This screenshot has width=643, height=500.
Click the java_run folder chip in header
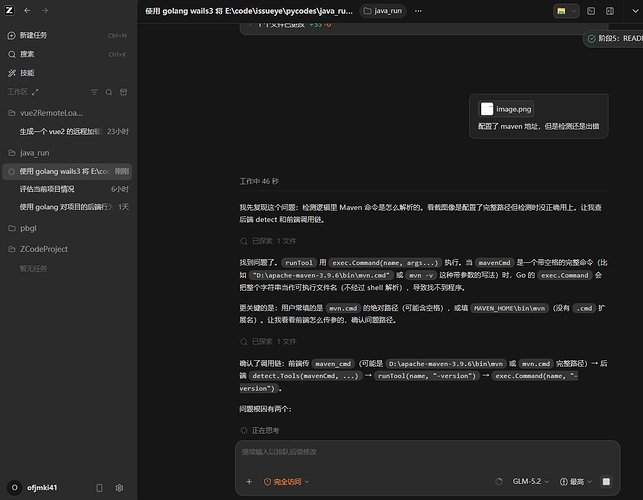click(x=383, y=11)
